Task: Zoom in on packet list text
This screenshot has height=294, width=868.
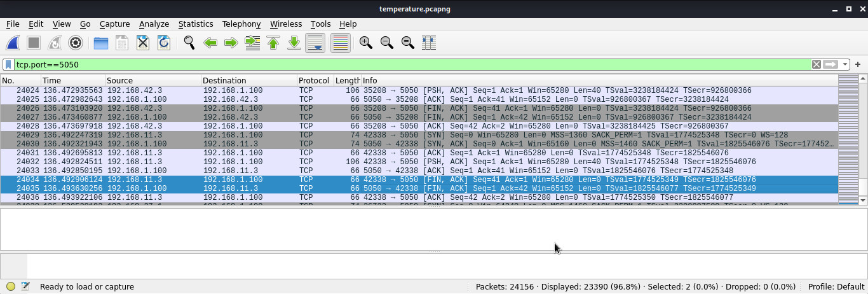Action: pyautogui.click(x=365, y=43)
